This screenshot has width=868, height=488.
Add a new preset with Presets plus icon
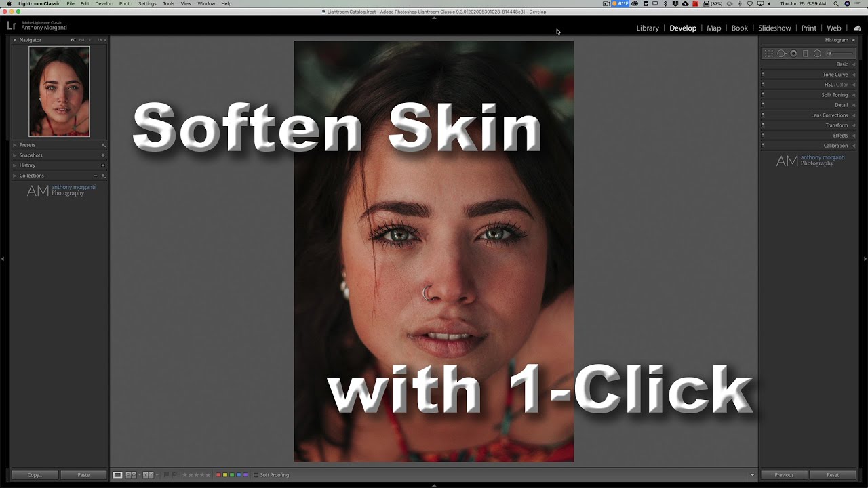[103, 145]
